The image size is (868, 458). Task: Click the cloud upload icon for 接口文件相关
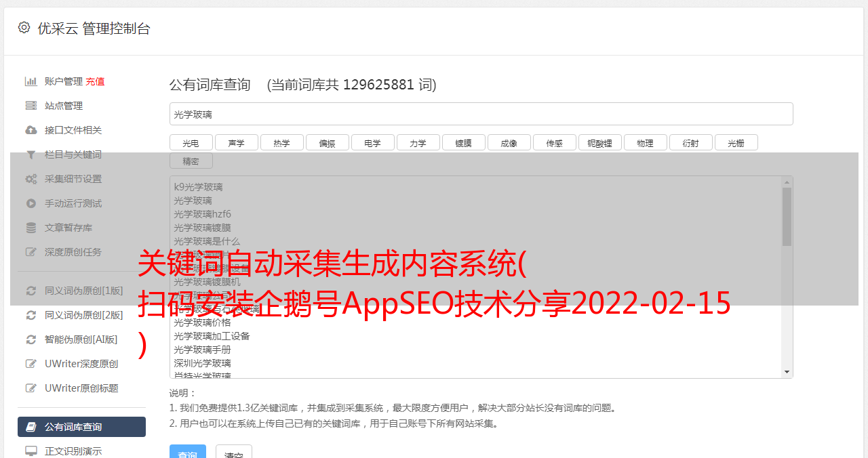click(x=31, y=130)
